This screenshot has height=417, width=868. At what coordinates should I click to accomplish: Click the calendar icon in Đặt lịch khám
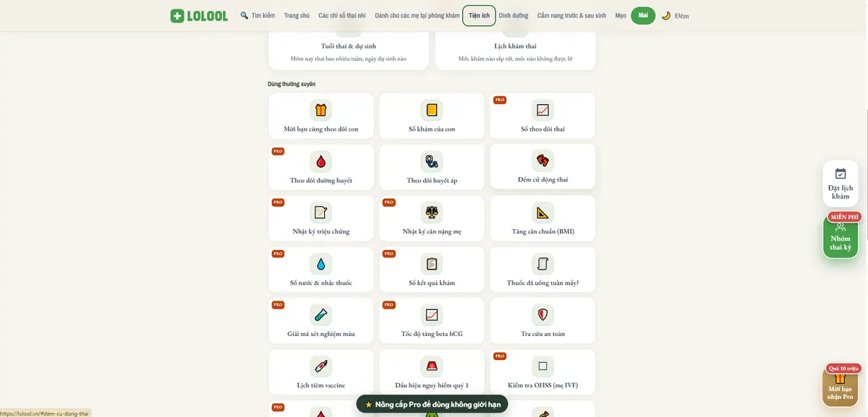(841, 173)
